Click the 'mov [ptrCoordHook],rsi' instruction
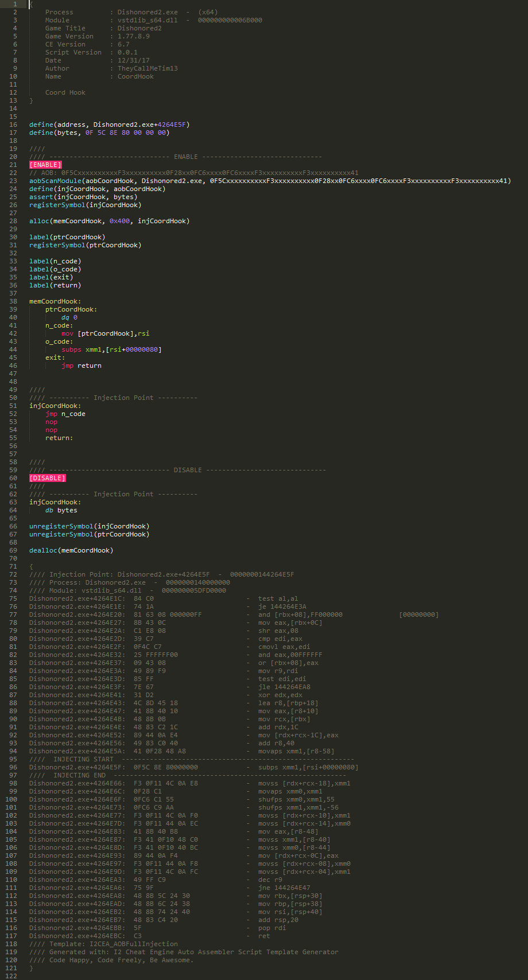Viewport: 528px width, 980px height. click(x=106, y=333)
